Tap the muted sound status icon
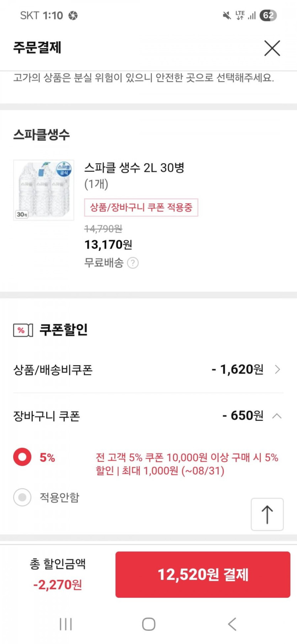The width and height of the screenshot is (297, 644). click(227, 15)
